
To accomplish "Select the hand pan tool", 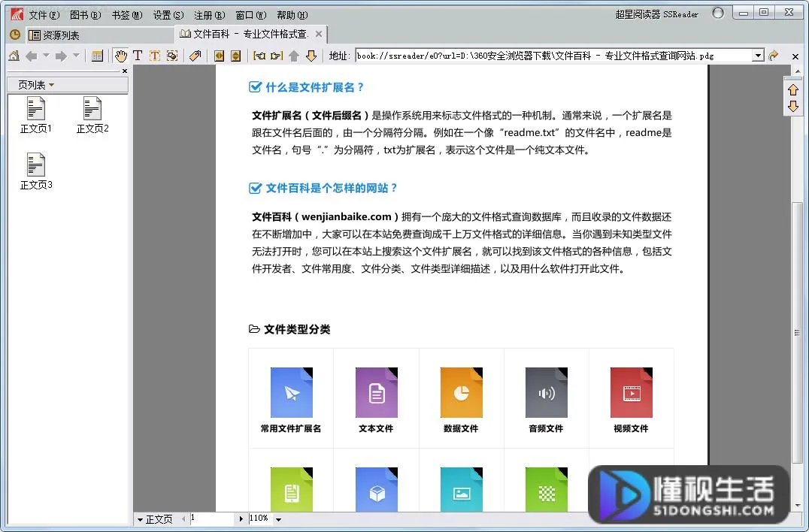I will click(121, 55).
